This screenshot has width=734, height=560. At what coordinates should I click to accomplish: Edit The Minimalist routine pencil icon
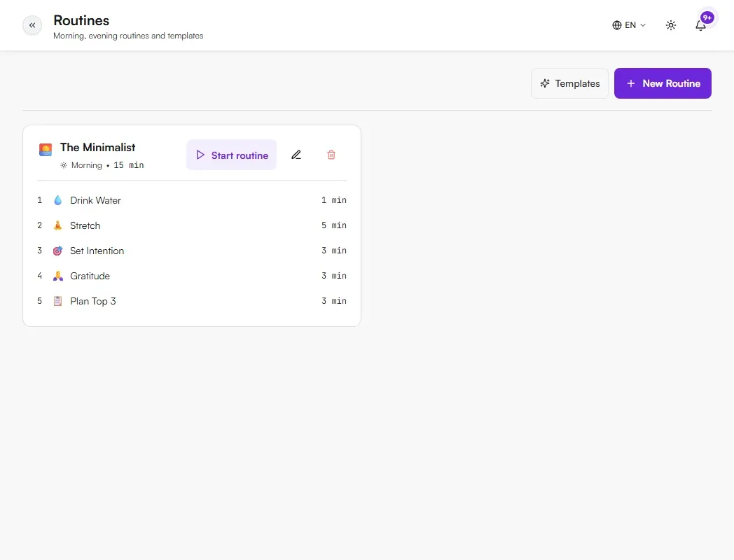tap(296, 155)
